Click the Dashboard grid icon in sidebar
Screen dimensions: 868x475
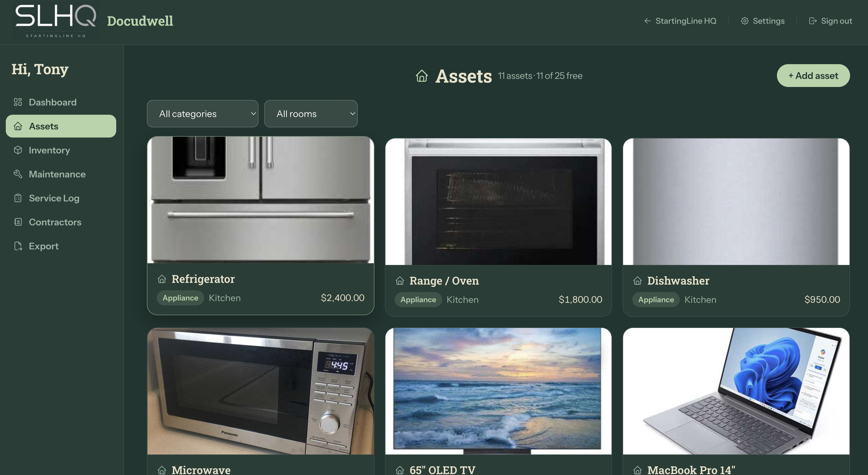[x=18, y=102]
